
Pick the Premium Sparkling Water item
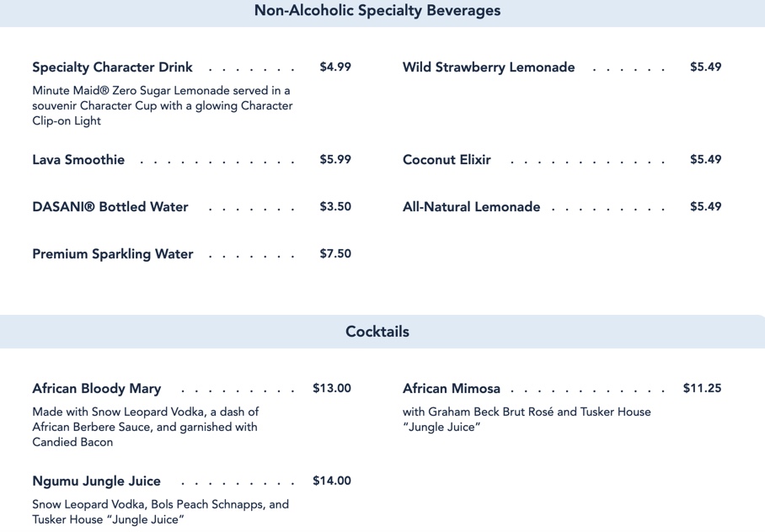[x=113, y=254]
